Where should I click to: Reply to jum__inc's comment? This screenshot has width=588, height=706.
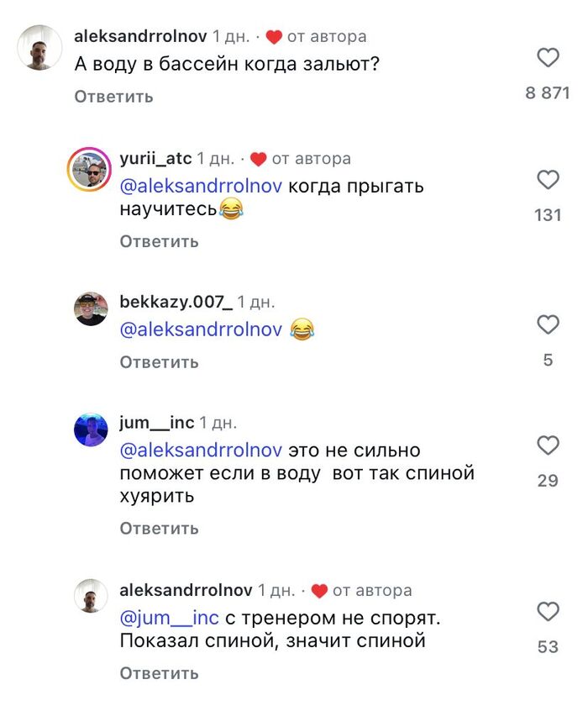[x=159, y=529]
